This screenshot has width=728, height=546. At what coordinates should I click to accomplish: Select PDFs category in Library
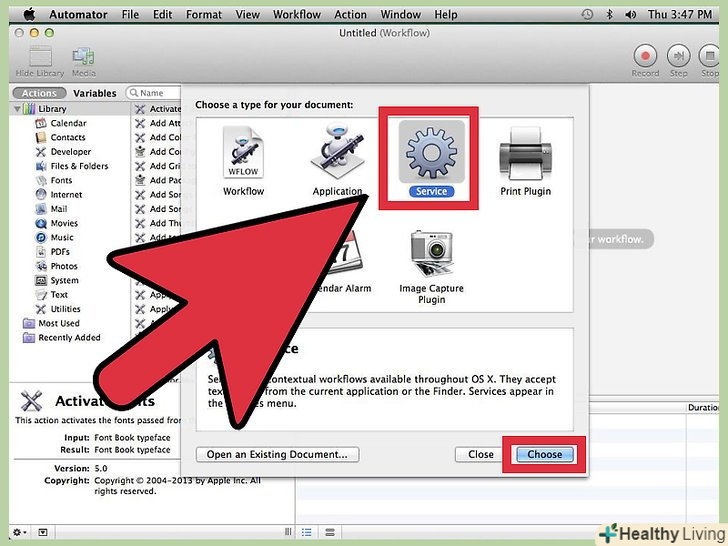tap(60, 252)
